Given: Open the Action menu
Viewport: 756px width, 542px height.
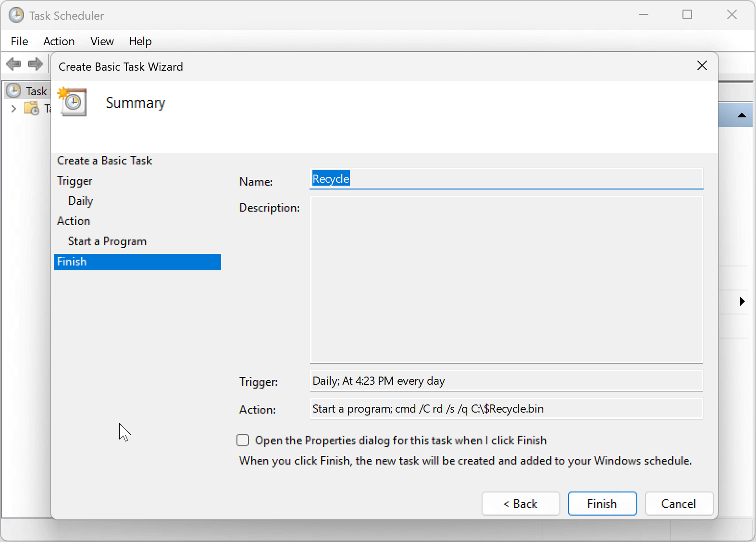Looking at the screenshot, I should point(59,41).
